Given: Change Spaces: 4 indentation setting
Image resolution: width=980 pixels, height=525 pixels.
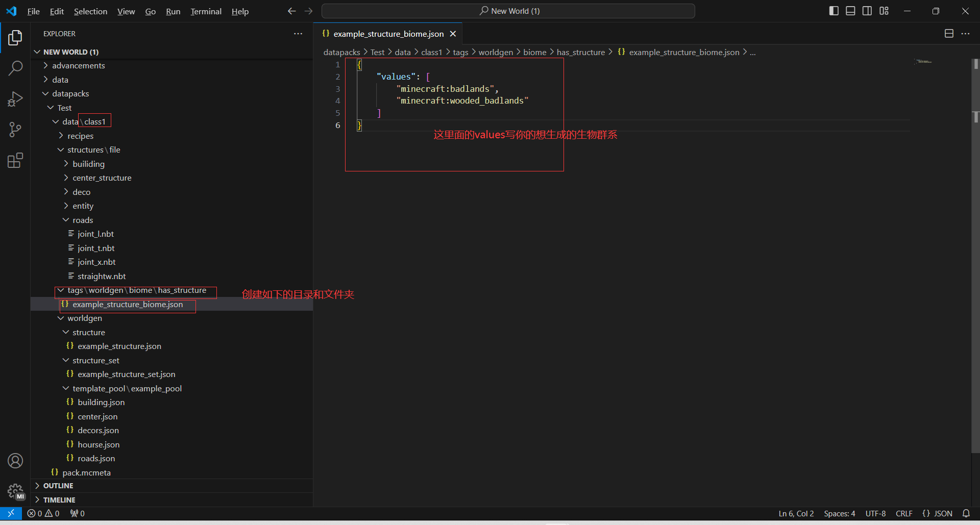Looking at the screenshot, I should tap(840, 513).
